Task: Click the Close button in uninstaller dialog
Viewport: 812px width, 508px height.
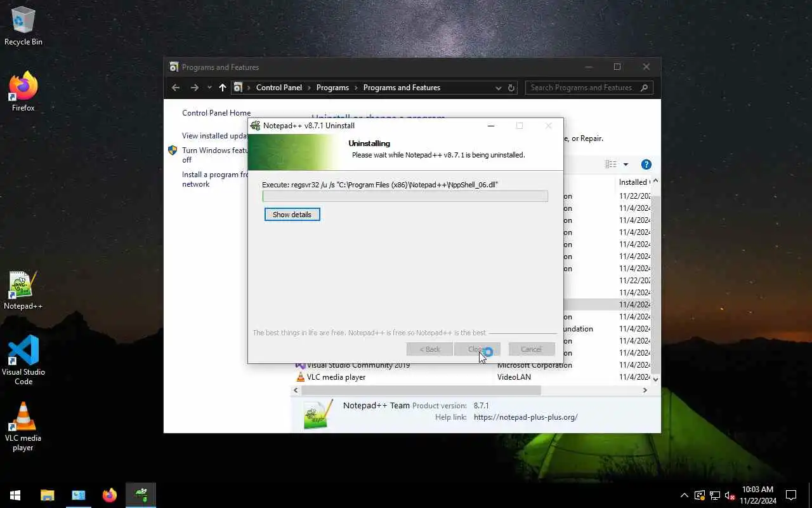Action: tap(477, 349)
